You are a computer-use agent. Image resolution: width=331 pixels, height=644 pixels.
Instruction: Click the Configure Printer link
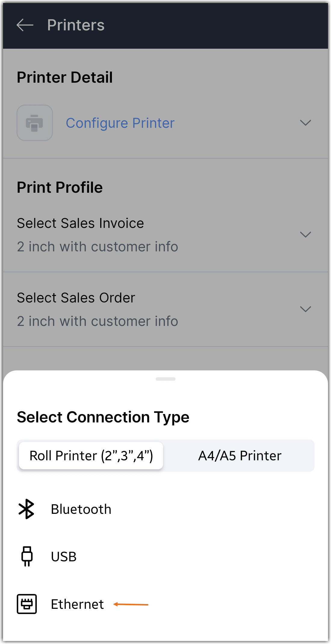coord(120,123)
